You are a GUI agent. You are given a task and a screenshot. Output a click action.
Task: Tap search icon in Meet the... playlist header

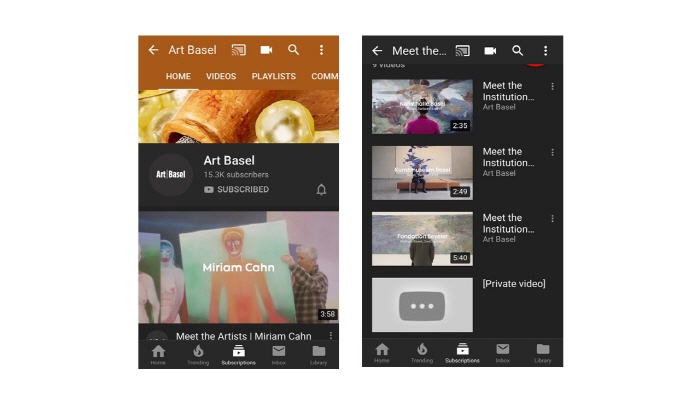click(x=517, y=51)
